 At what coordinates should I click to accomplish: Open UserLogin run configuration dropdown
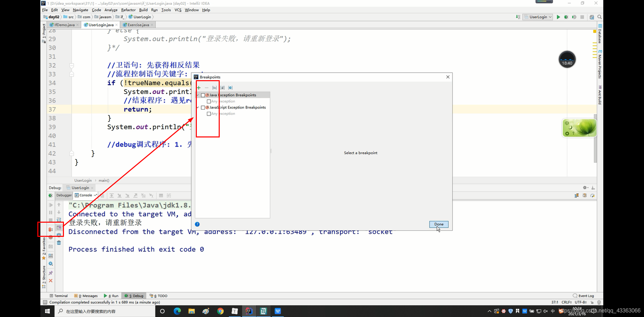[538, 17]
